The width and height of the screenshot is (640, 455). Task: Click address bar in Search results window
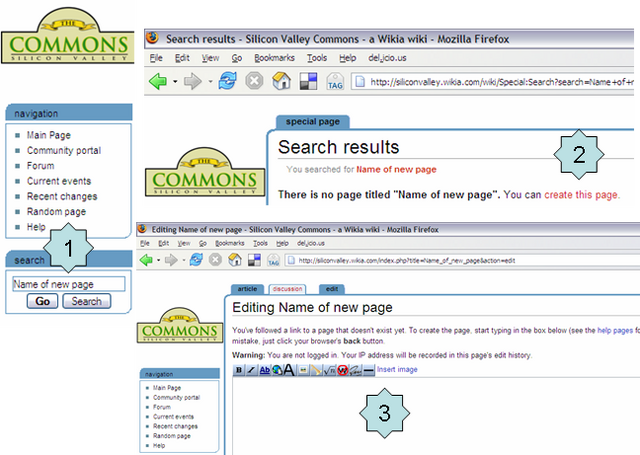coord(492,82)
